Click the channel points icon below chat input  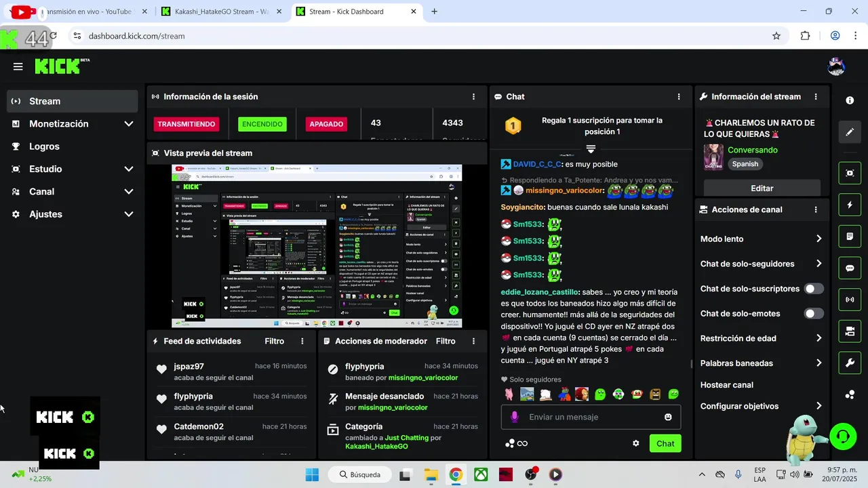510,443
